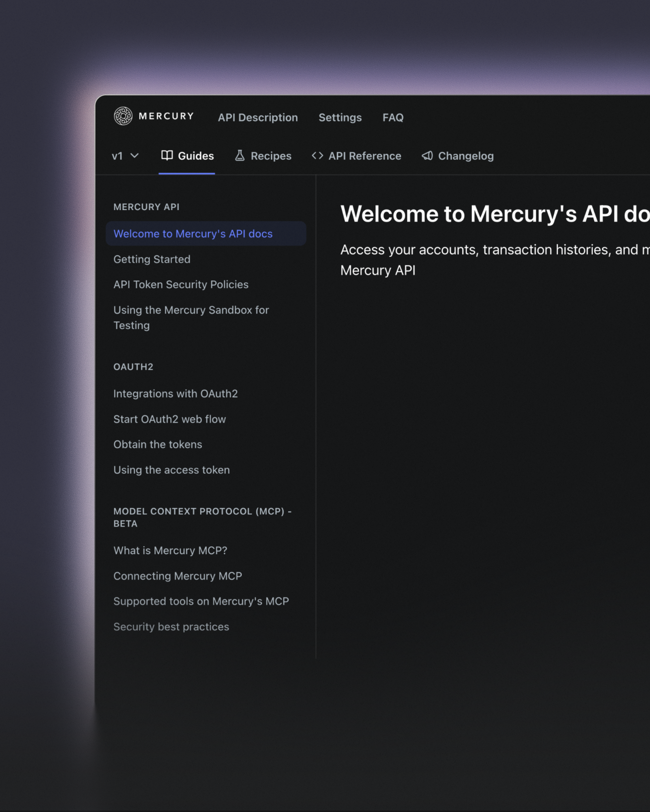Click the MERCURY wordmark text

[166, 116]
